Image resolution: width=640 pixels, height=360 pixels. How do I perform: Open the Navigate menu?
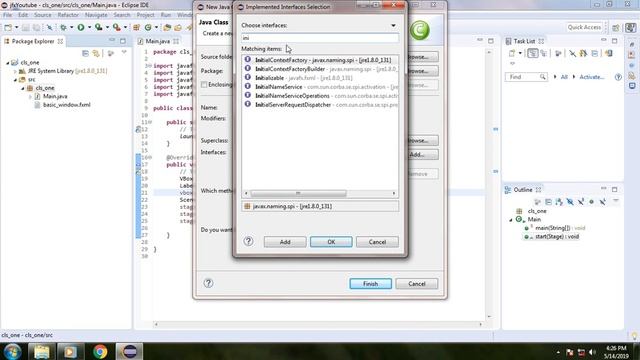pyautogui.click(x=96, y=15)
